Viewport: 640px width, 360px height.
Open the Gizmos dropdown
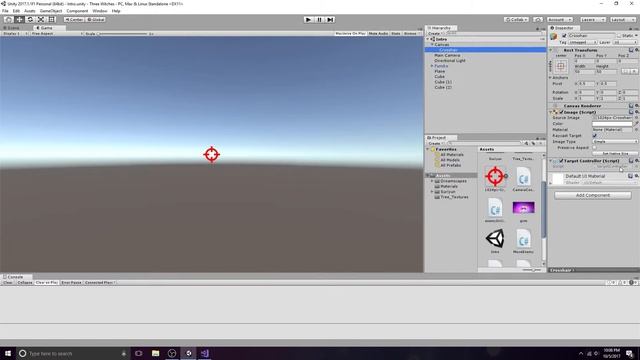[x=411, y=33]
